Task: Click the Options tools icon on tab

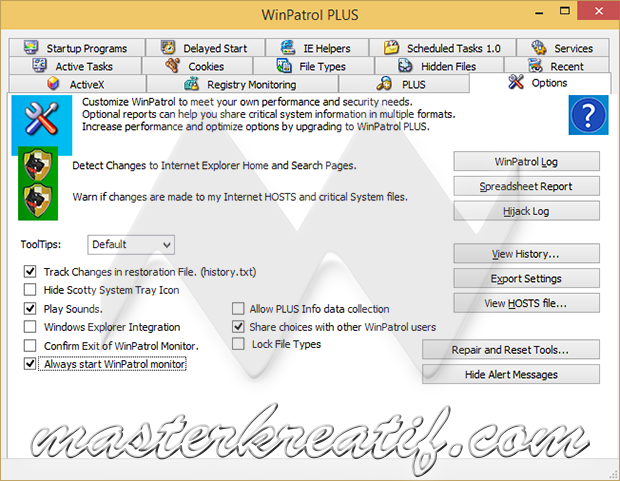Action: click(516, 82)
